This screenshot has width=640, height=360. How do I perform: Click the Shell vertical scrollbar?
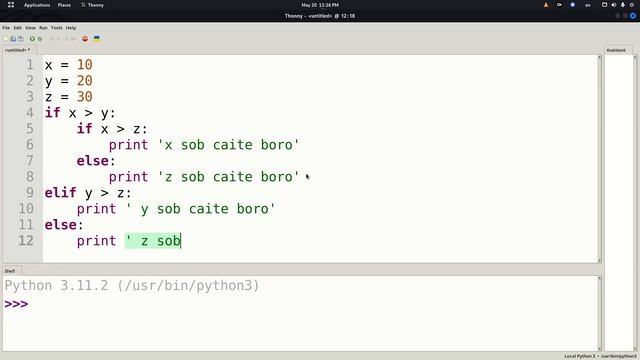(599, 313)
